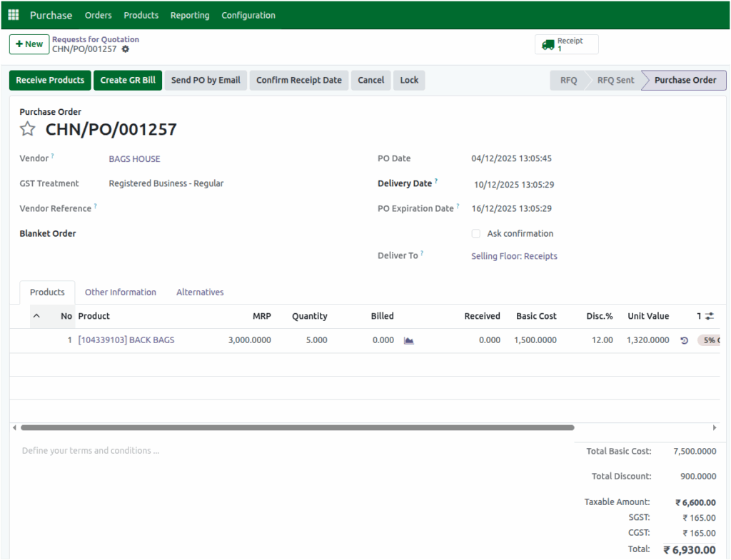The width and height of the screenshot is (731, 560).
Task: Enable the Ask confirmation checkbox
Action: 476,233
